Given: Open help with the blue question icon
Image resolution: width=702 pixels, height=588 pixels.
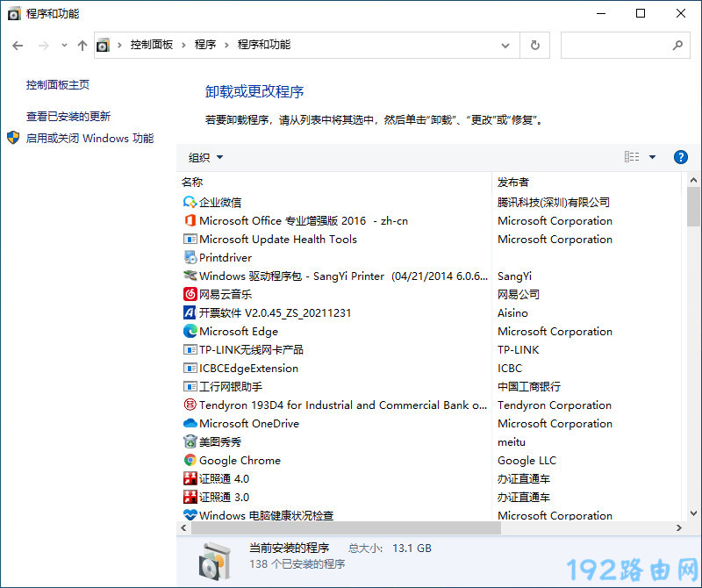Looking at the screenshot, I should tap(680, 157).
